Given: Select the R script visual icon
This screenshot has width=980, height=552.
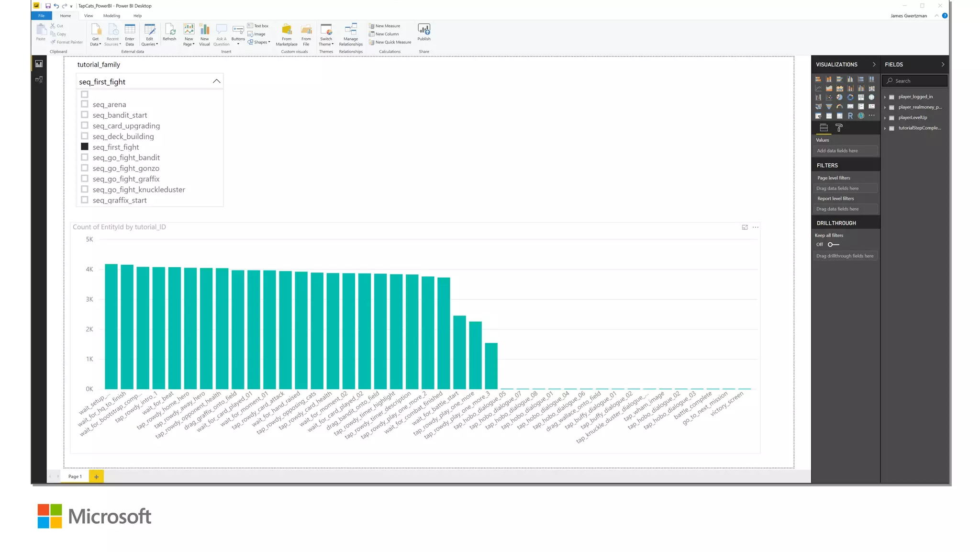Looking at the screenshot, I should (x=850, y=116).
